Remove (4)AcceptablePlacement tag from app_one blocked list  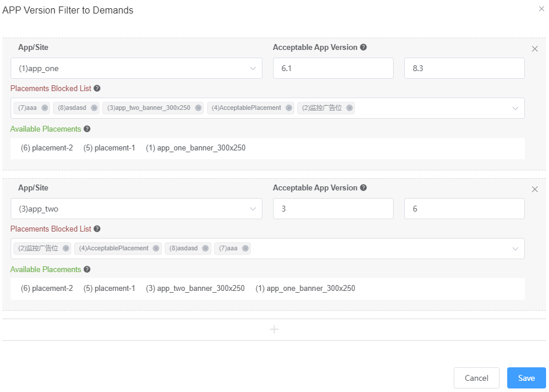(289, 108)
